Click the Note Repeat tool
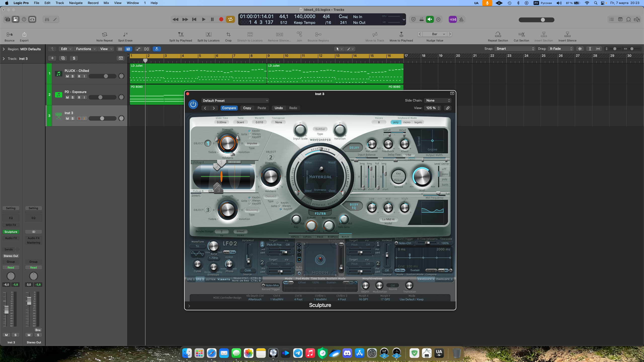Viewport: 644px width, 362px height. point(104,37)
